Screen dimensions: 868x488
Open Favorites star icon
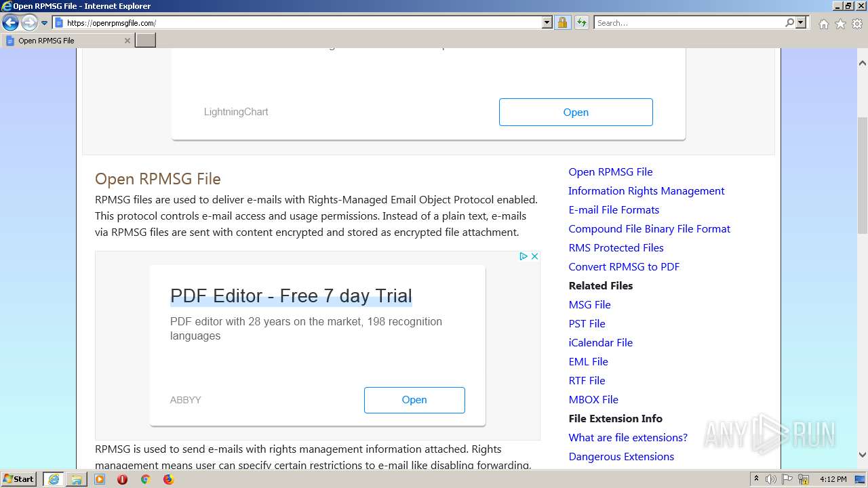pyautogui.click(x=840, y=24)
